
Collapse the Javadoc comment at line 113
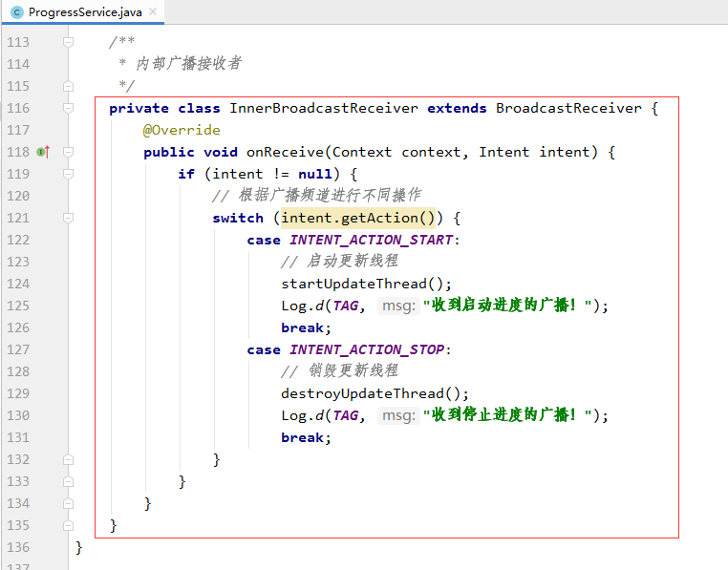pyautogui.click(x=68, y=42)
